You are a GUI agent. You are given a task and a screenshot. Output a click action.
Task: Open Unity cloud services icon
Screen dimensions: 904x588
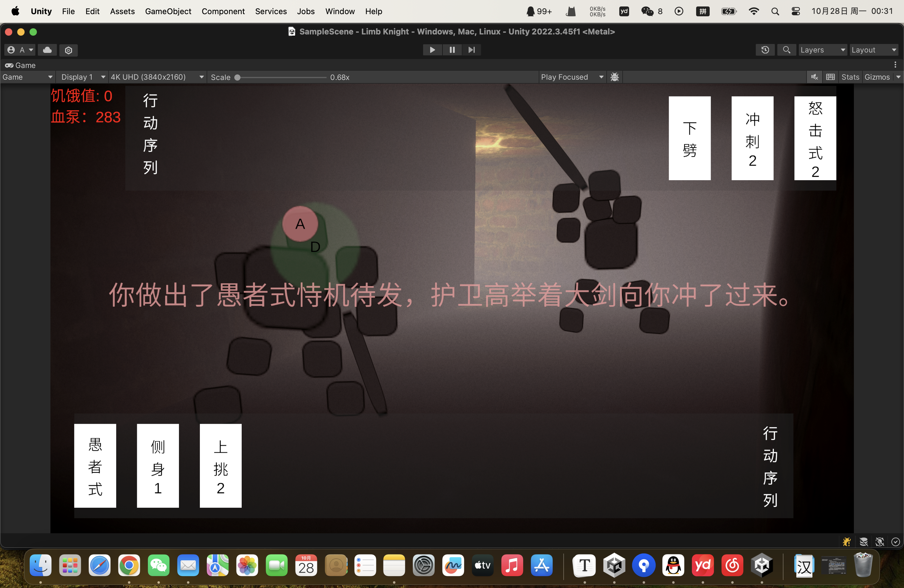tap(47, 50)
